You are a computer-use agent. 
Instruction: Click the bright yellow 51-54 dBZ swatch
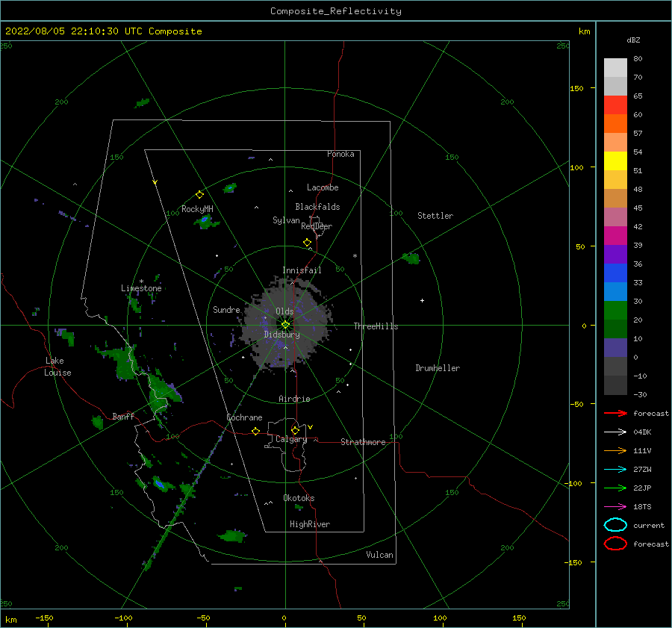pyautogui.click(x=615, y=161)
